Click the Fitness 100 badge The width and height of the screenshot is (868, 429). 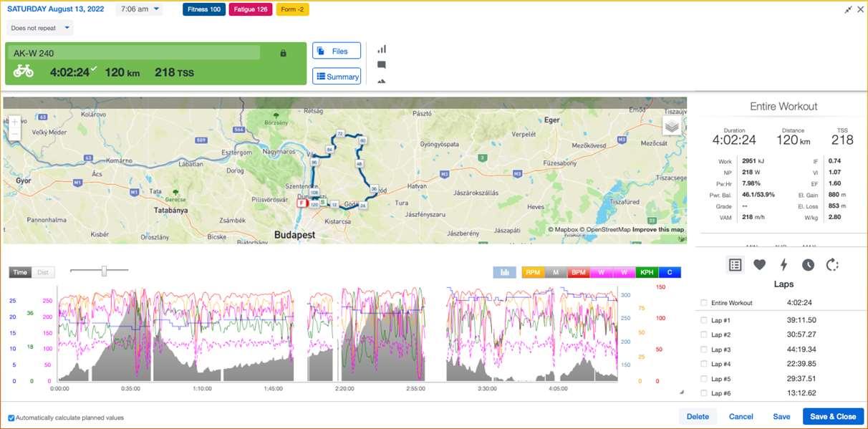(x=205, y=9)
